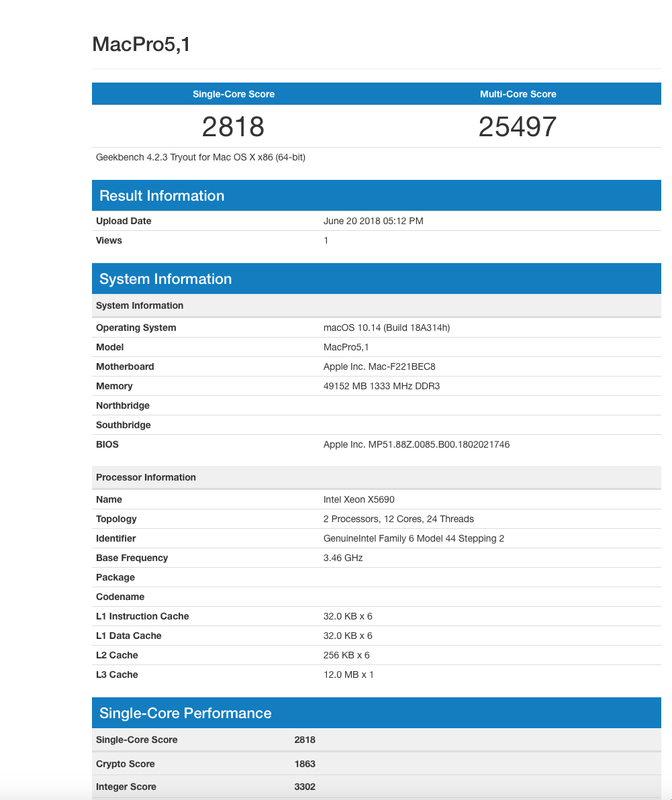Screen dimensions: 672x800
Task: Click the Memory label
Action: click(114, 386)
